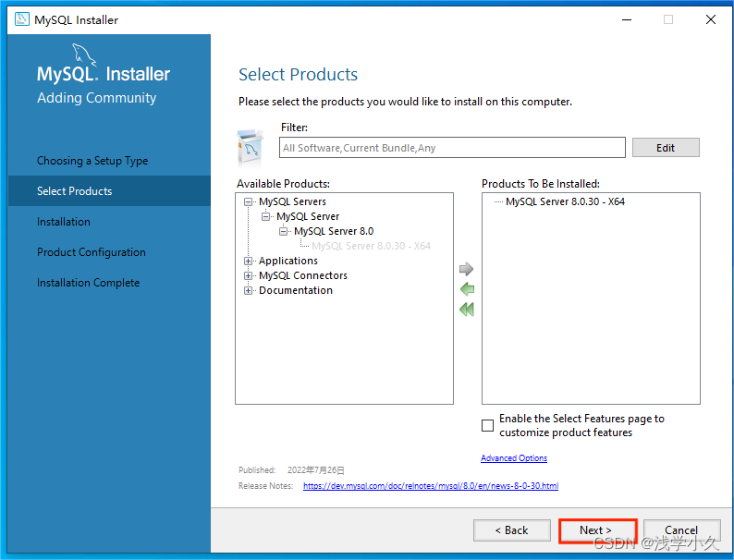This screenshot has width=734, height=560.
Task: Select greyed MySQL Server 8.0.30 - X64 available item
Action: (x=372, y=246)
